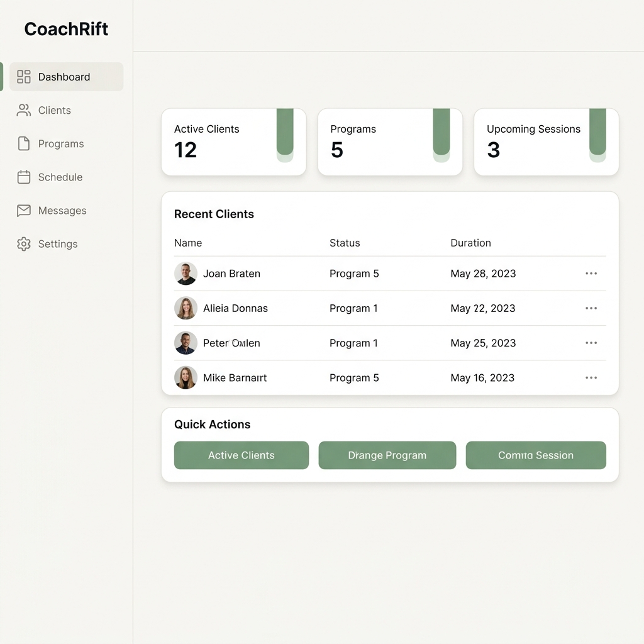Click the Dashboard grid icon

[24, 77]
